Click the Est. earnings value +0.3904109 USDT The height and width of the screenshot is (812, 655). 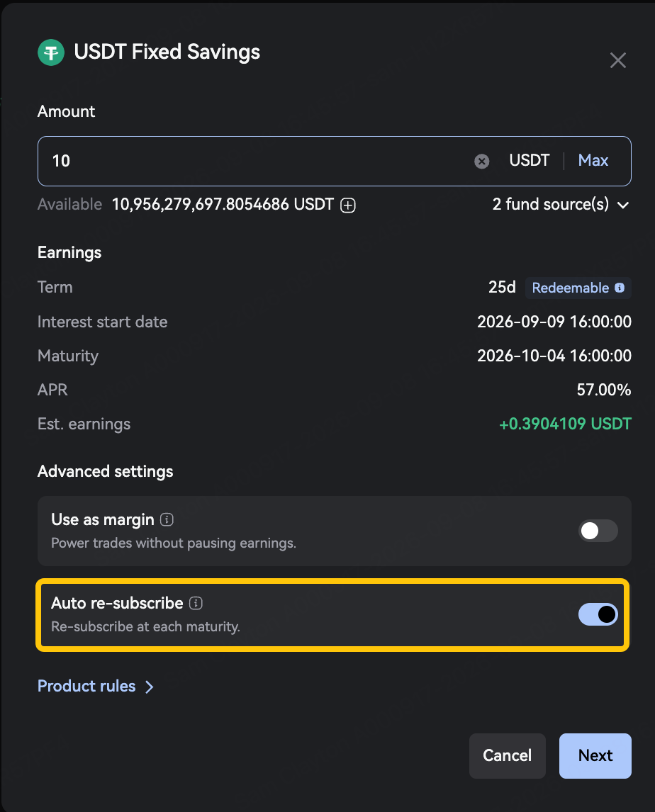pos(565,424)
